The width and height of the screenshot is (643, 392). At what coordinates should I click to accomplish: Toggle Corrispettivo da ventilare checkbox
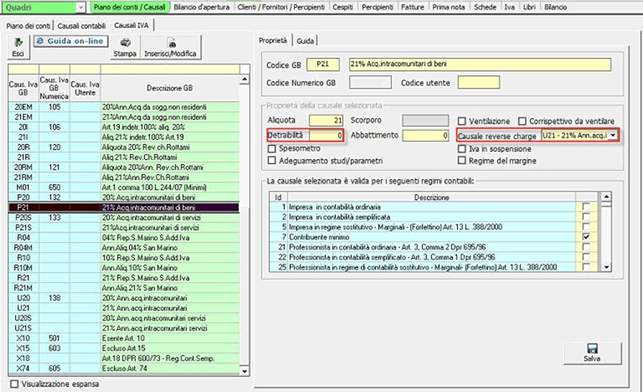522,121
